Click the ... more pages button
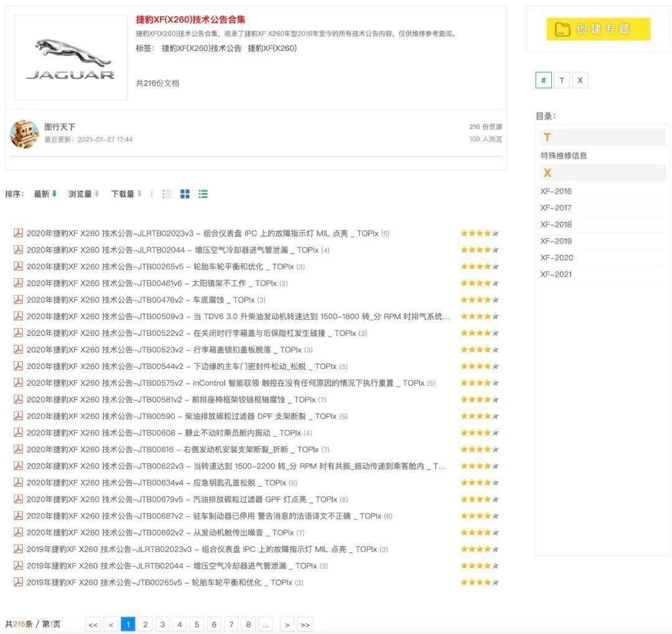Screen dimensions: 672x634 (x=265, y=625)
